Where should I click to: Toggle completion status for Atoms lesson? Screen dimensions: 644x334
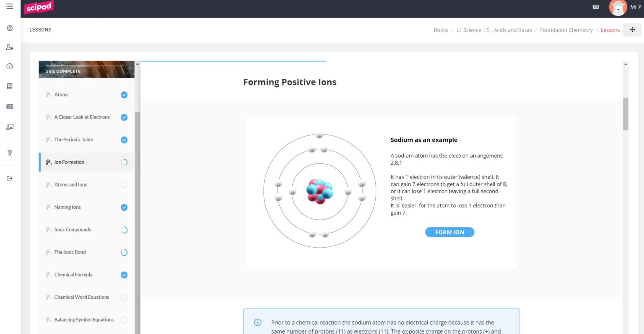(x=124, y=95)
